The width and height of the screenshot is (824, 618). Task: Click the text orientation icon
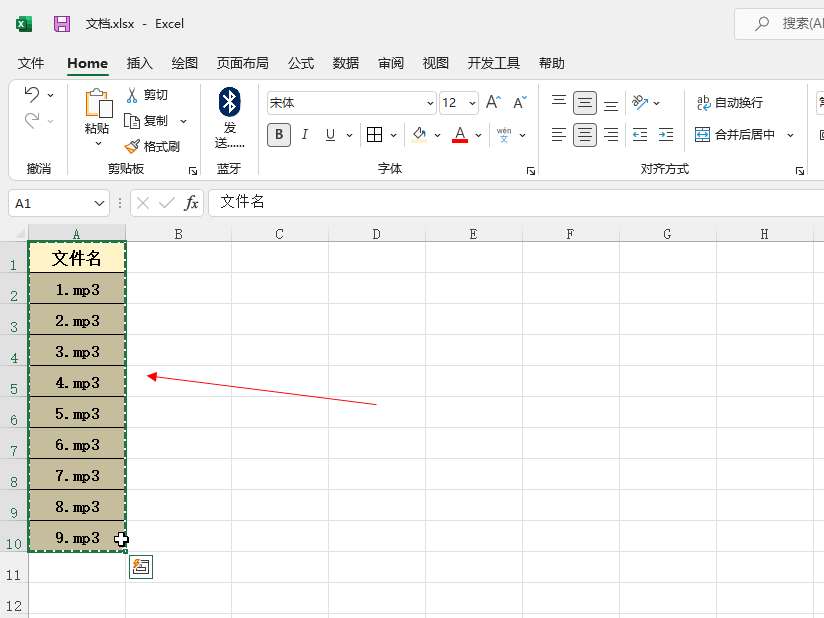640,102
